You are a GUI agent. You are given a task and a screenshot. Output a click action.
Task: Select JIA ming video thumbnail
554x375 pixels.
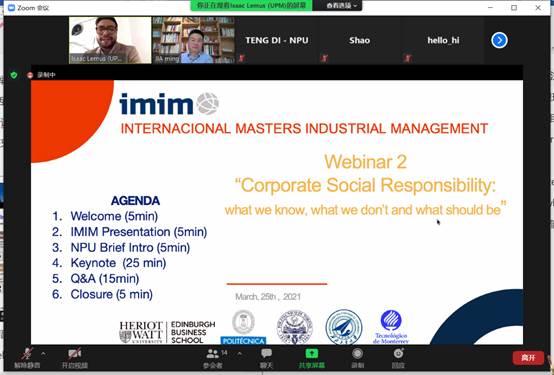pos(194,40)
